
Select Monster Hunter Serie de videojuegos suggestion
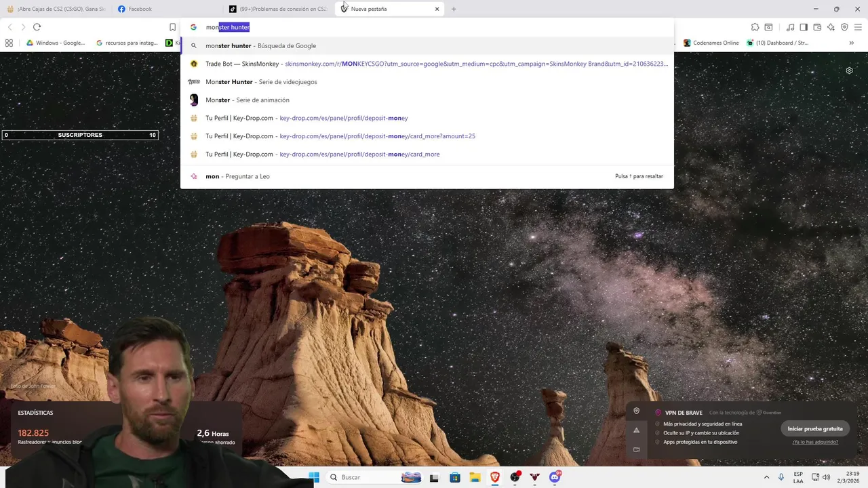click(427, 82)
